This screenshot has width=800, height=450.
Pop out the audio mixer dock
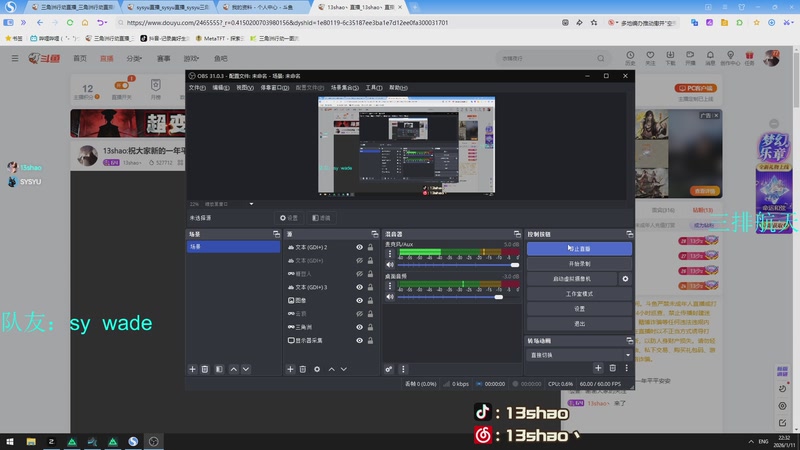(517, 234)
